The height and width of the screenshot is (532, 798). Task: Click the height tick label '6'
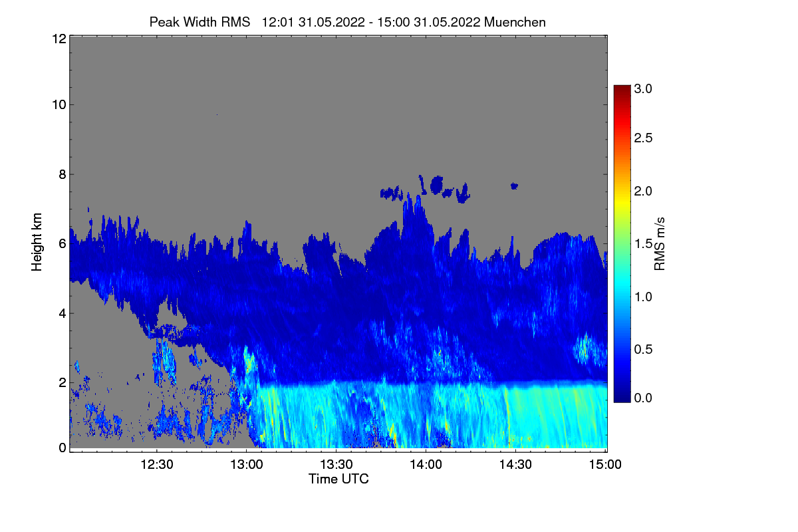[x=62, y=243]
